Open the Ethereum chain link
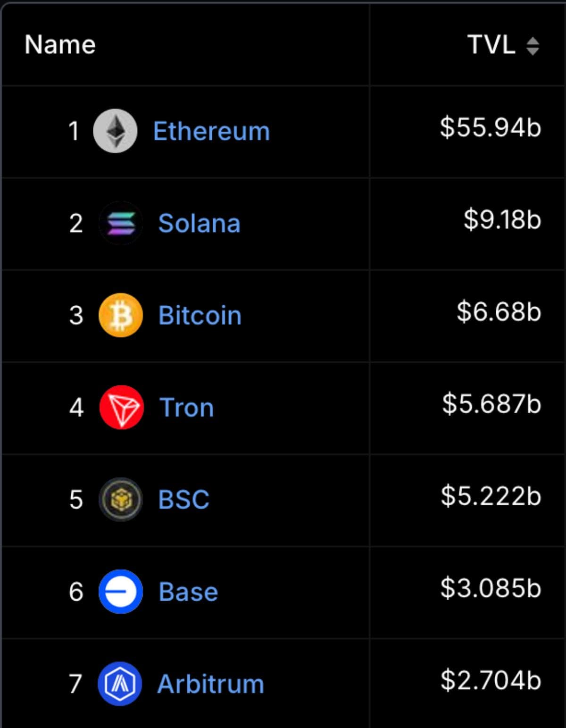The width and height of the screenshot is (566, 728). [211, 131]
